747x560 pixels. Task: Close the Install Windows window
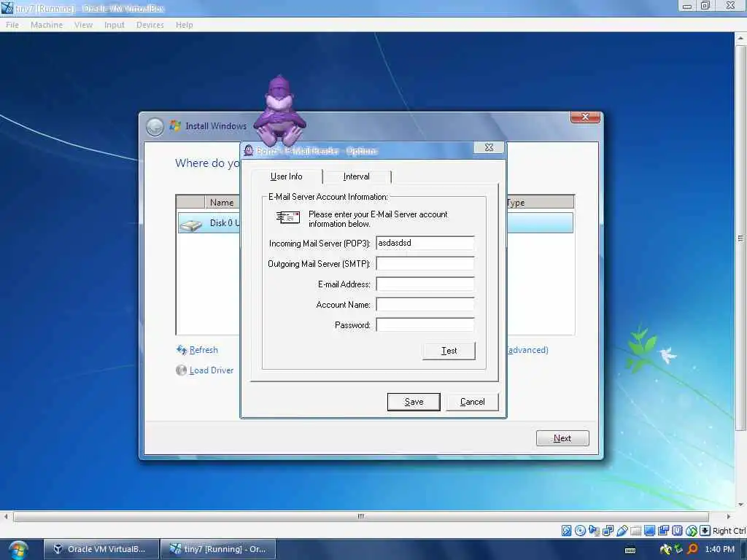click(585, 117)
